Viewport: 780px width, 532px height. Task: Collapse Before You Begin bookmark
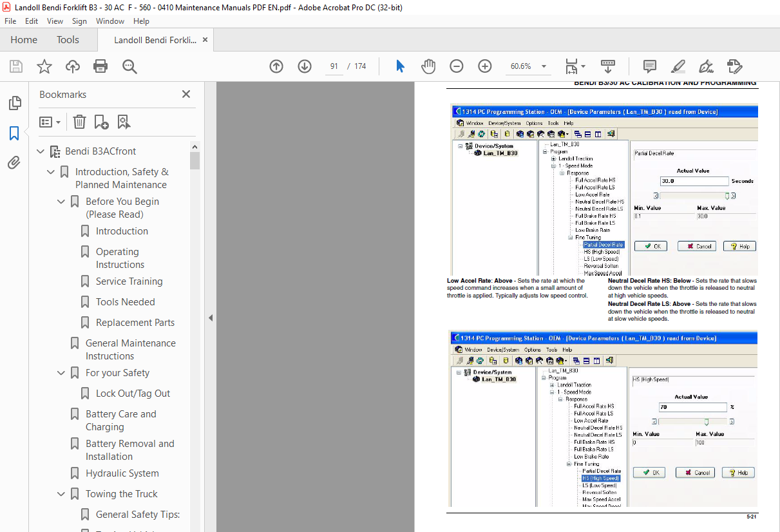(62, 202)
